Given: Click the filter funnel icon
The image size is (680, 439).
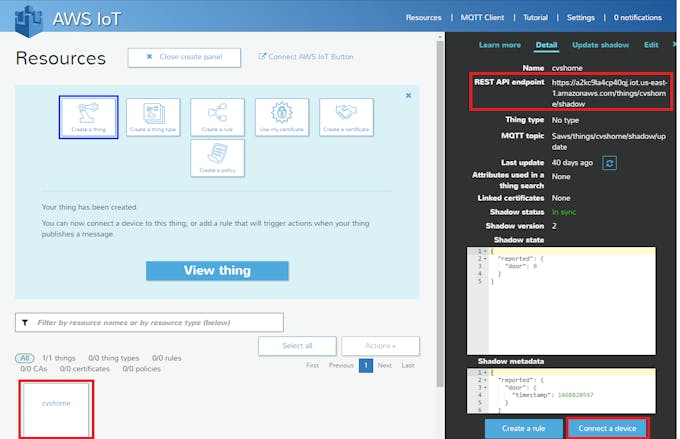Looking at the screenshot, I should (25, 323).
